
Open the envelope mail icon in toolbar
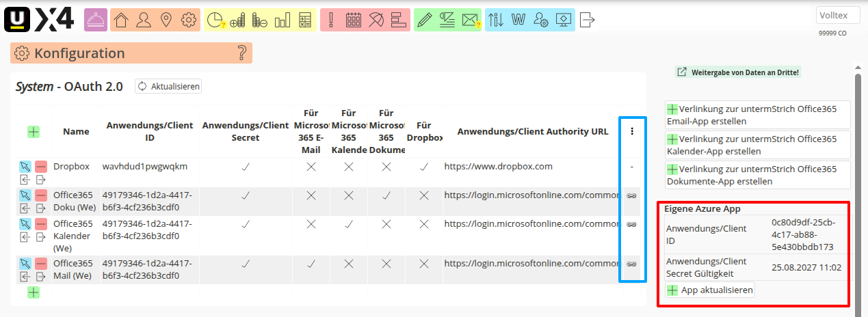tap(469, 20)
